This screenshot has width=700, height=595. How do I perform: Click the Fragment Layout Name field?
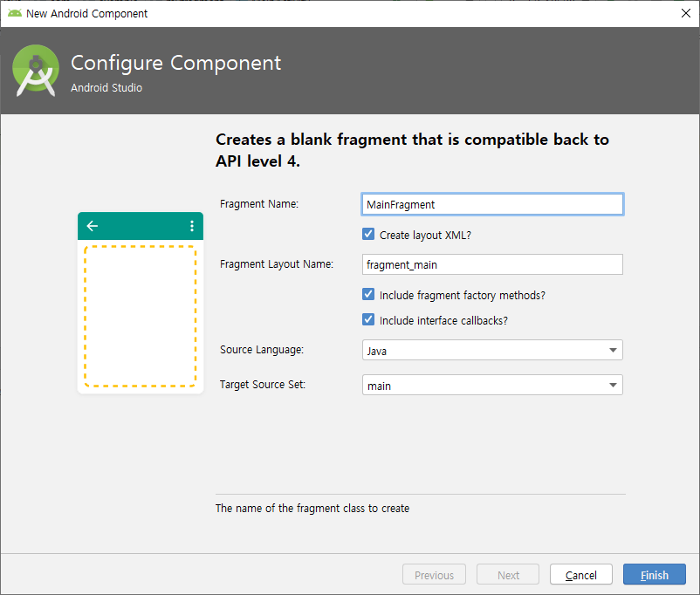coord(492,264)
